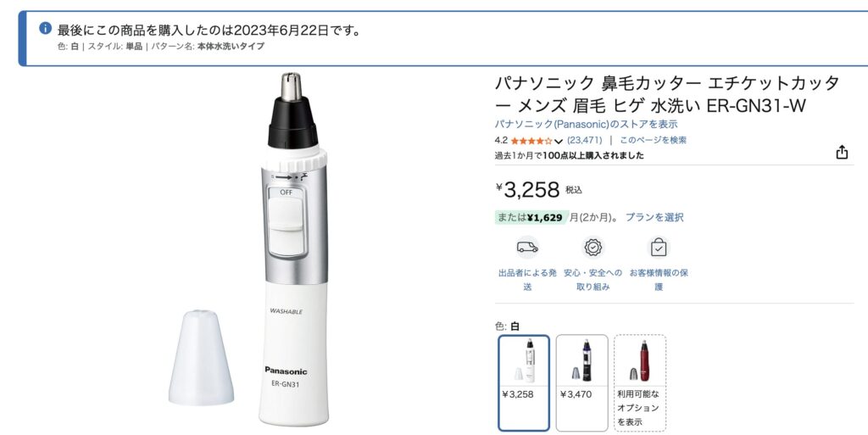Open the 23,471 reviews count link

pyautogui.click(x=585, y=141)
